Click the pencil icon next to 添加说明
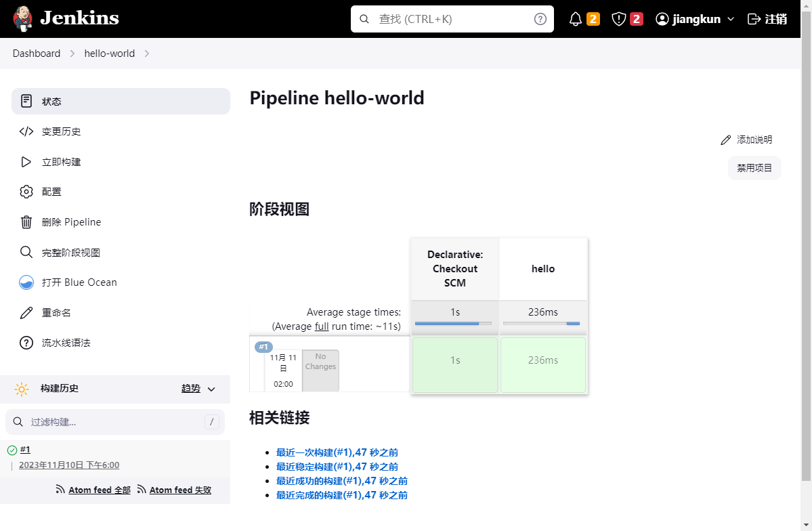The image size is (812, 531). coord(725,140)
